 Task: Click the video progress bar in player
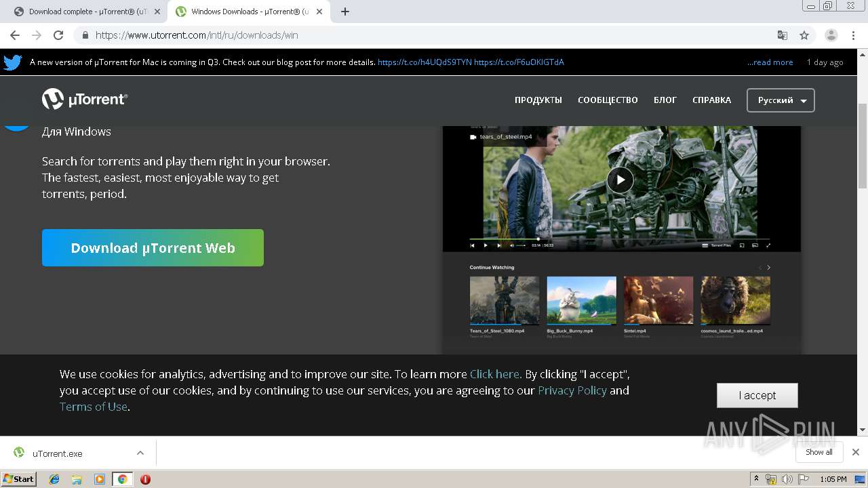(620, 239)
